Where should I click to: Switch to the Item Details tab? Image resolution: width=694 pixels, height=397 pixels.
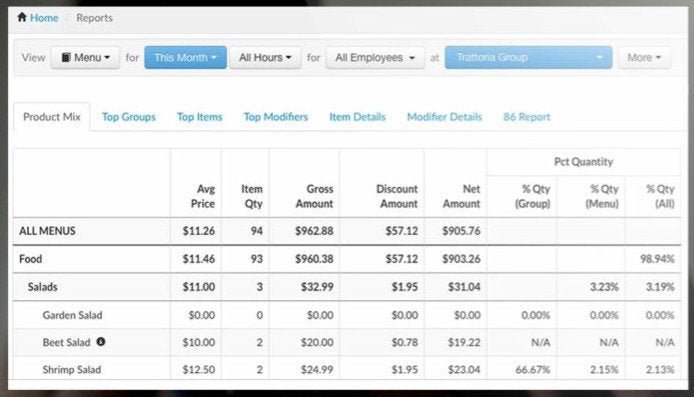(357, 117)
